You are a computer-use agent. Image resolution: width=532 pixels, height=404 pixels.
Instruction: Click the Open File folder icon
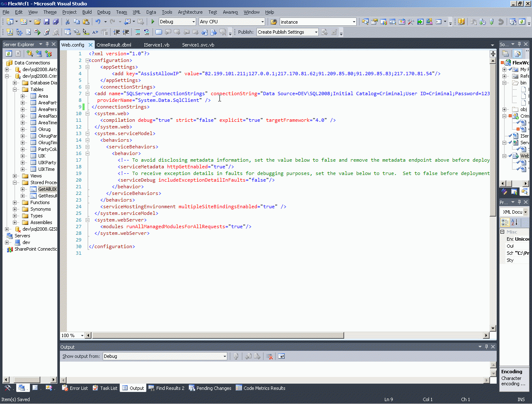tap(37, 22)
